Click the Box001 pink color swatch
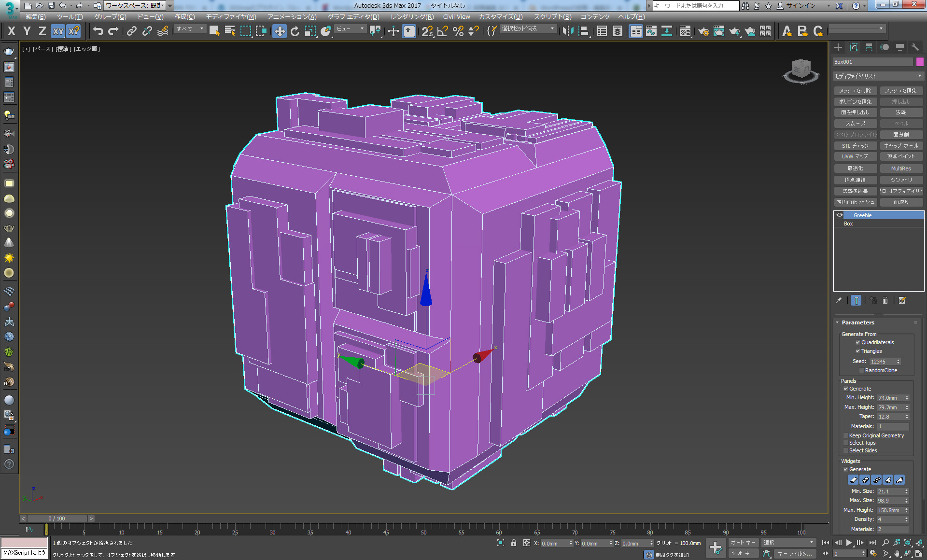This screenshot has width=927, height=560. click(920, 62)
